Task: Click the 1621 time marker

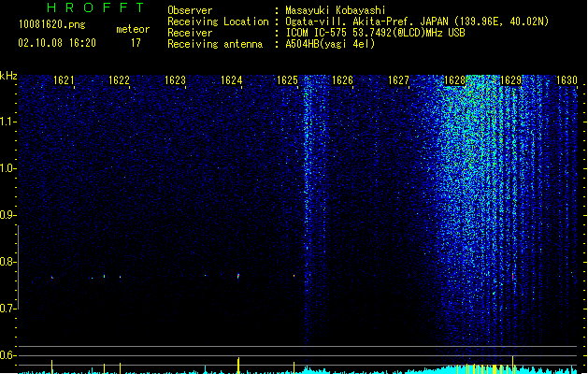Action: tap(64, 80)
